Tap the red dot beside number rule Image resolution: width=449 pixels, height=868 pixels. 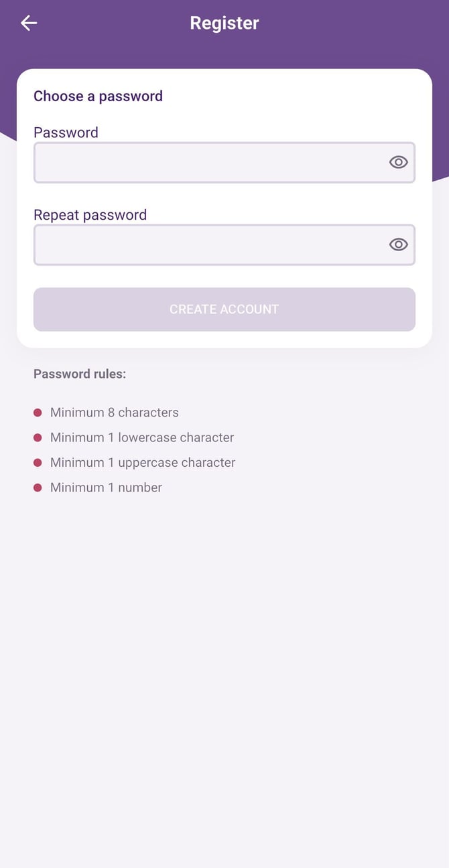(38, 488)
